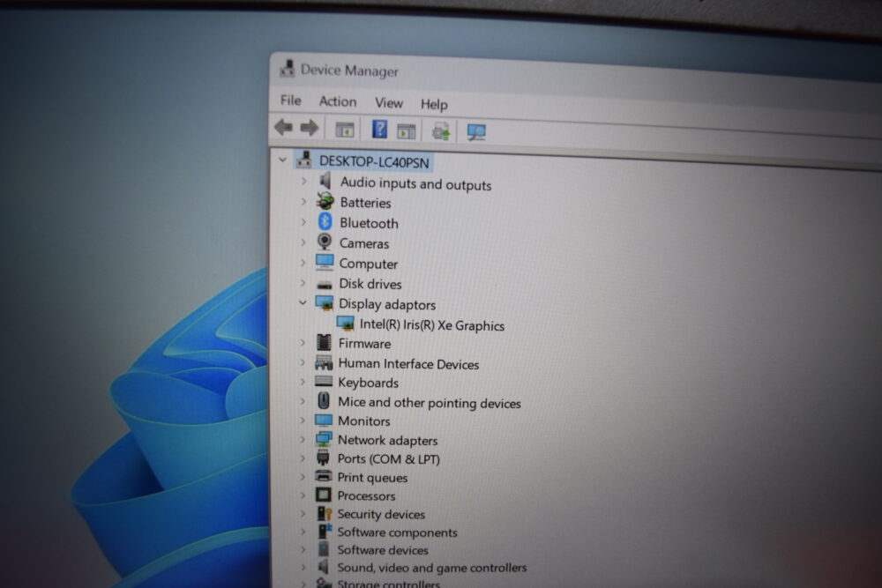Viewport: 882px width, 588px height.
Task: Open the blue Help question-mark toolbar icon
Action: 379,130
